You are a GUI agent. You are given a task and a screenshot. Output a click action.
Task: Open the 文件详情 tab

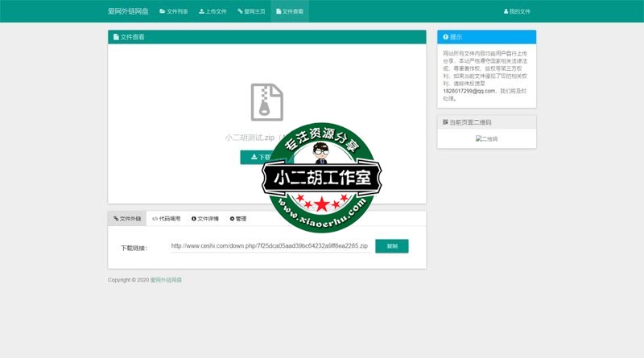pyautogui.click(x=204, y=218)
